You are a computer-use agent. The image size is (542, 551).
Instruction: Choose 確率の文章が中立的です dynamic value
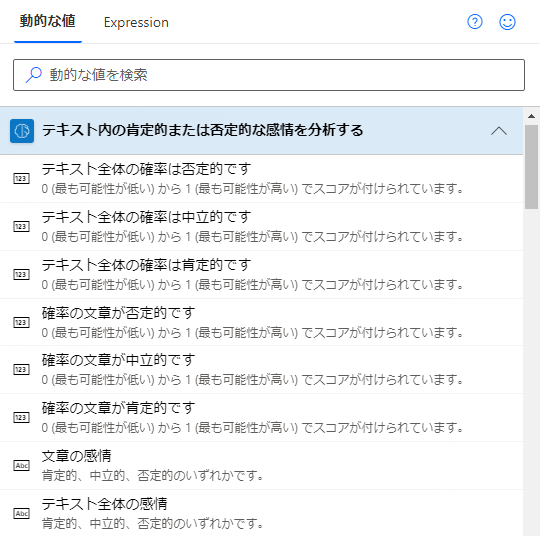coord(262,370)
